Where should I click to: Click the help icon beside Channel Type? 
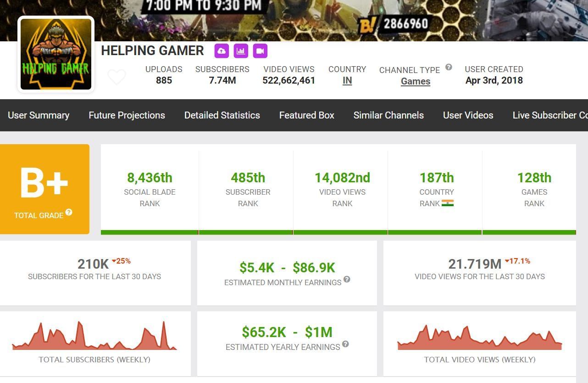point(449,67)
